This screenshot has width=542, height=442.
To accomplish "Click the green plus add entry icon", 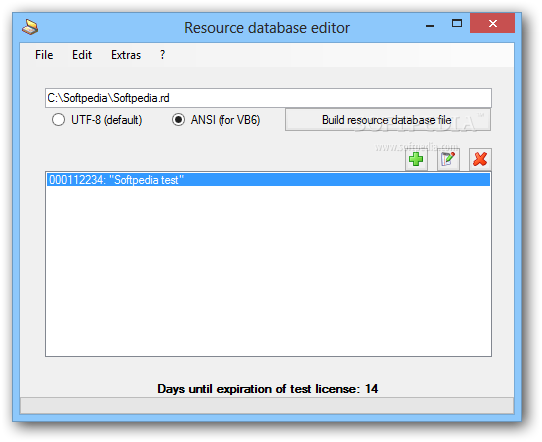I will (x=416, y=159).
